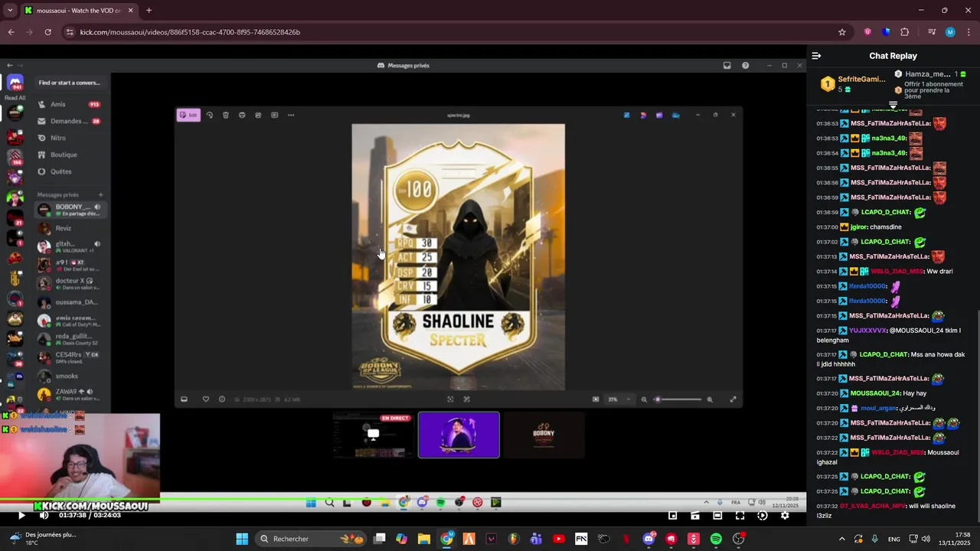Print image from photo viewer toolbar
980x551 pixels.
(x=242, y=115)
